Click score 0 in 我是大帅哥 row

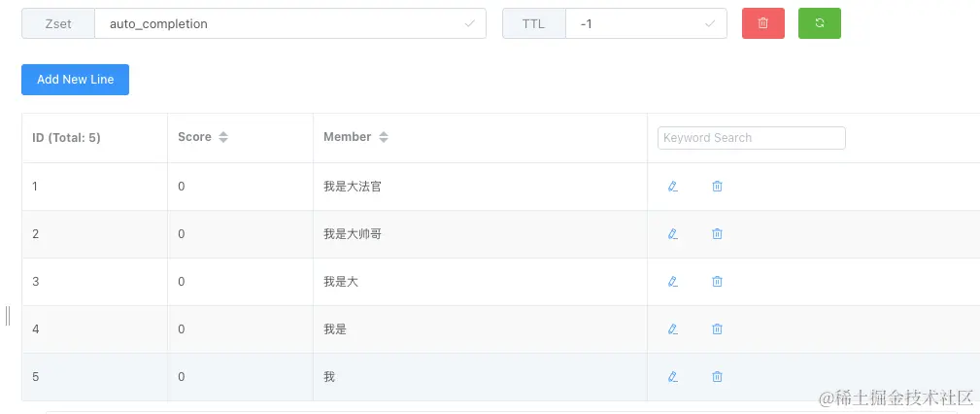182,234
